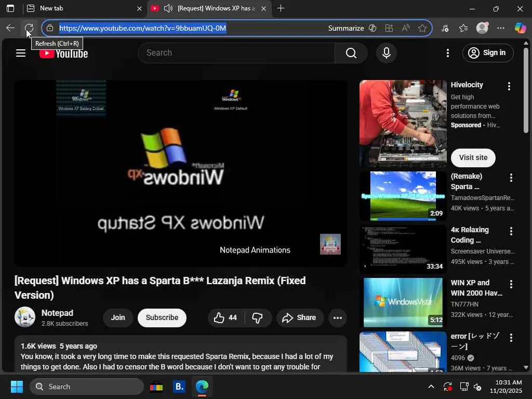Open the 4K Relaxing Coding video thumbnail
The image size is (532, 399).
[403, 249]
